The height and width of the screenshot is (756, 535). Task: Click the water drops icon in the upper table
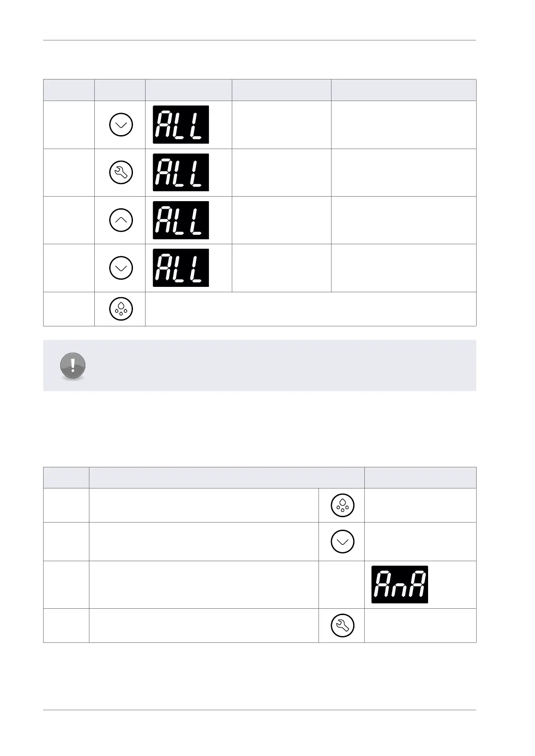[121, 309]
